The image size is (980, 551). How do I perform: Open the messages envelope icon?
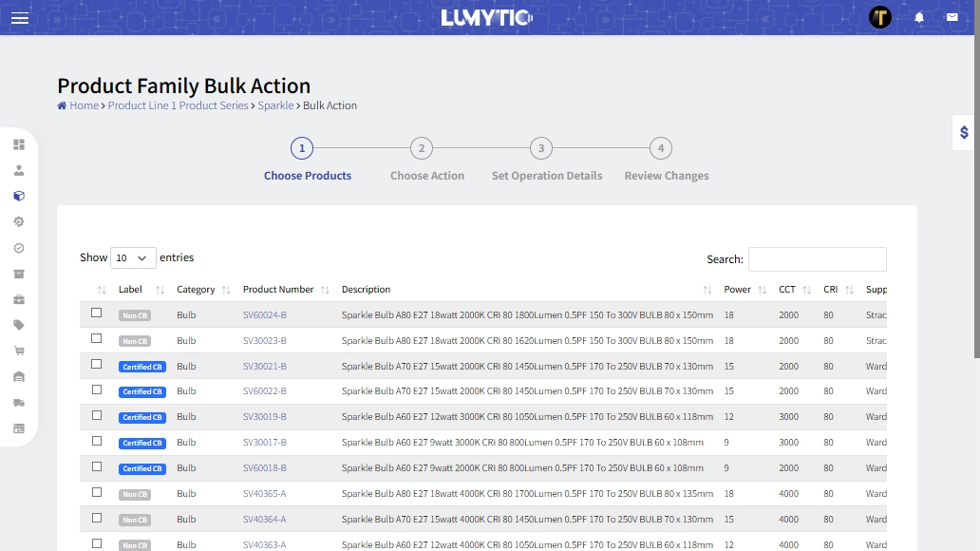pyautogui.click(x=952, y=17)
